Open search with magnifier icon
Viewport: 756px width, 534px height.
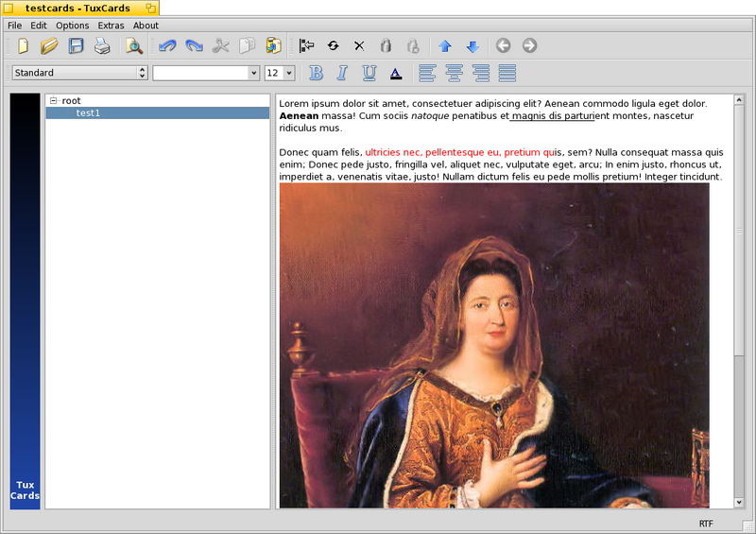coord(133,45)
